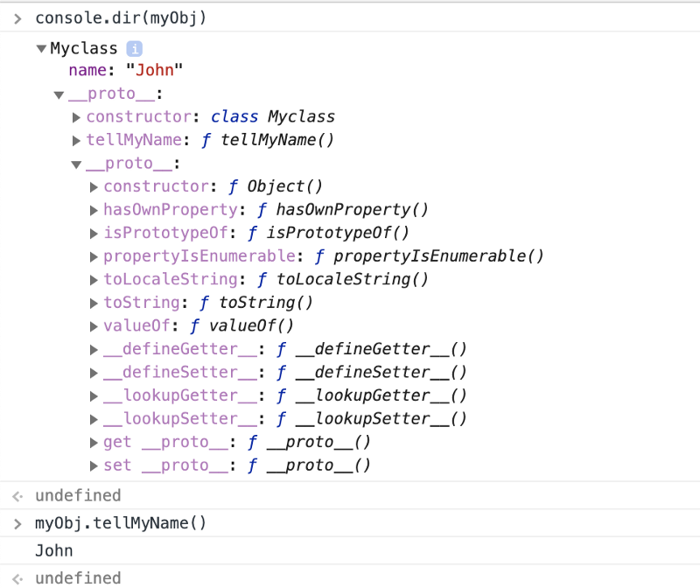Expand the toLocaleString entry
This screenshot has height=588, width=700.
[94, 280]
